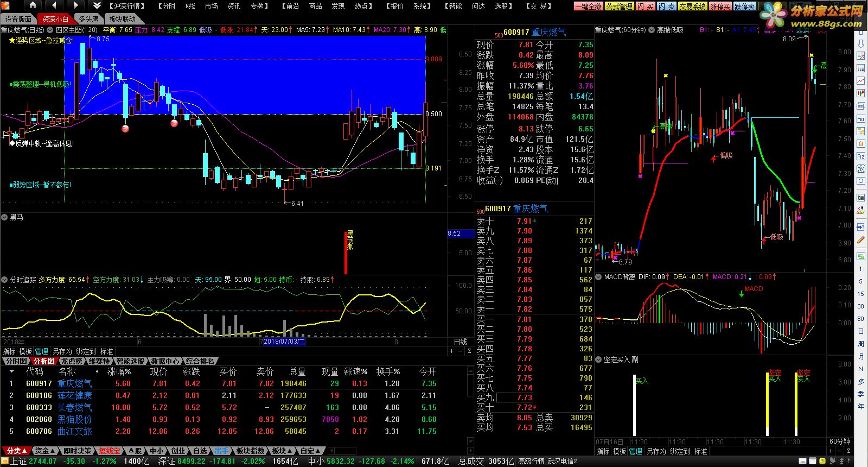Screen dimensions: 868x467
Task: Select the line chart icon in right sidebar
Action: 861,81
